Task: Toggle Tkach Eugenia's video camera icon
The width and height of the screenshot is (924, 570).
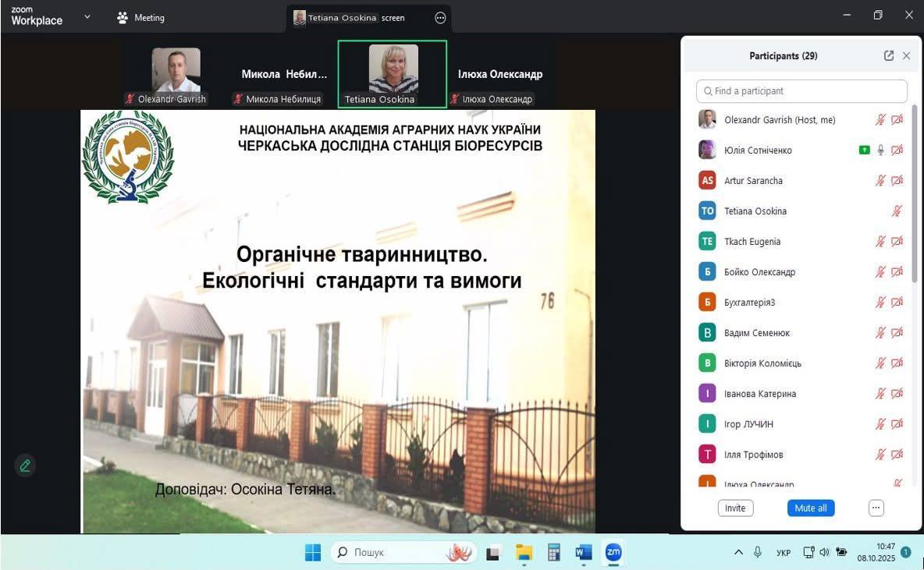Action: coord(897,242)
